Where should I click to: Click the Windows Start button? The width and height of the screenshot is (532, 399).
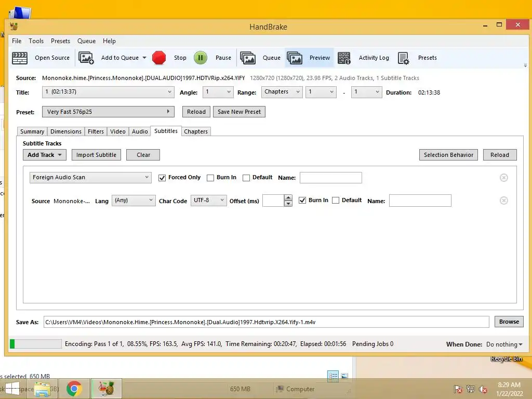12,389
